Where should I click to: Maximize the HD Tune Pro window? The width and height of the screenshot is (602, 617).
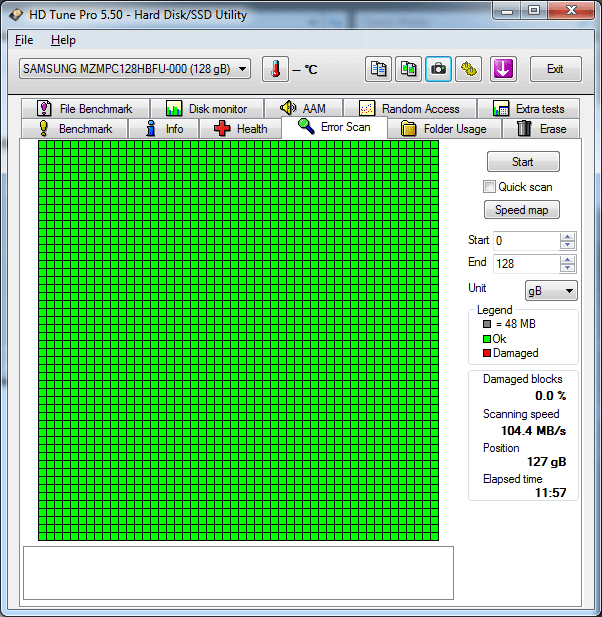[x=534, y=11]
